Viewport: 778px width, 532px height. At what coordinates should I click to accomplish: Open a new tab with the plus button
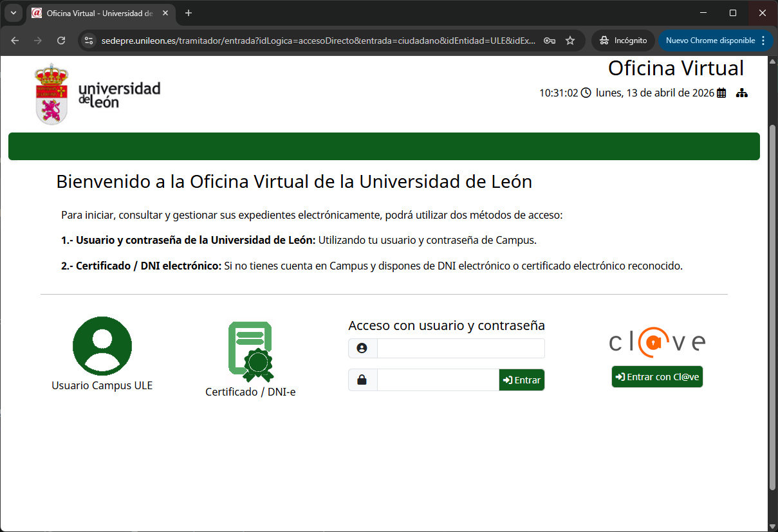[x=189, y=13]
